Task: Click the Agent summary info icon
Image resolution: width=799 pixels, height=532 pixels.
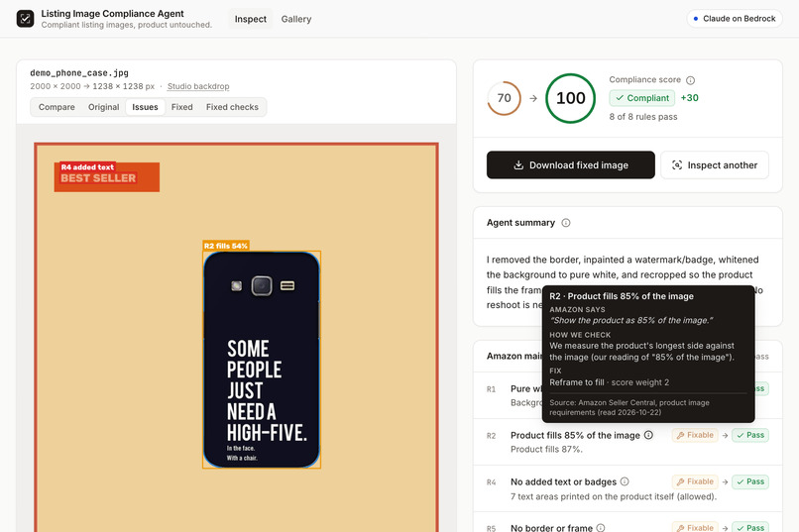Action: click(566, 223)
